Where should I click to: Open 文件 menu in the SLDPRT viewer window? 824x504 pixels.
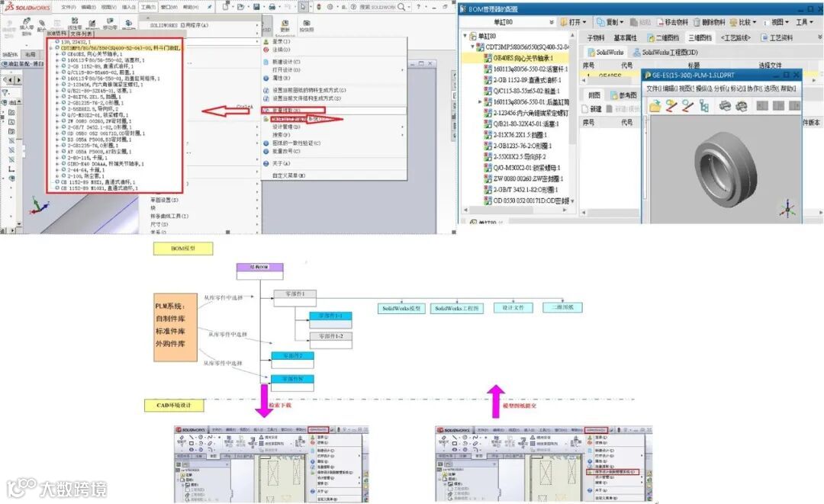coord(653,88)
